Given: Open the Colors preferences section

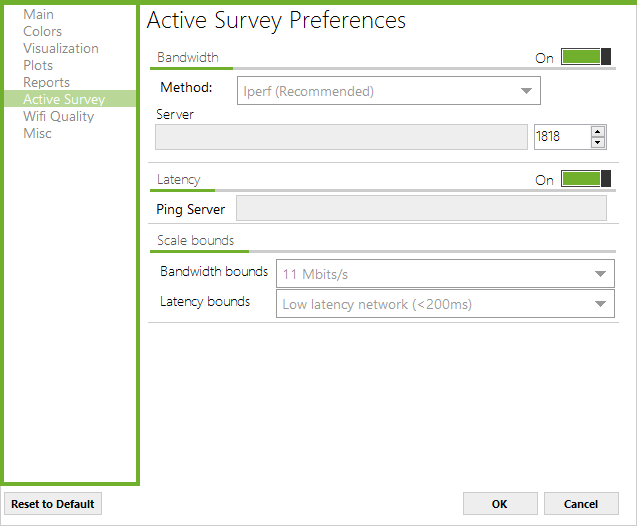Looking at the screenshot, I should 43,31.
